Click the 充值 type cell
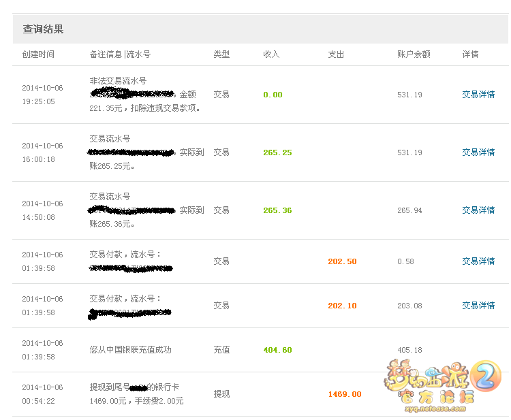This screenshot has height=420, width=511. [221, 350]
